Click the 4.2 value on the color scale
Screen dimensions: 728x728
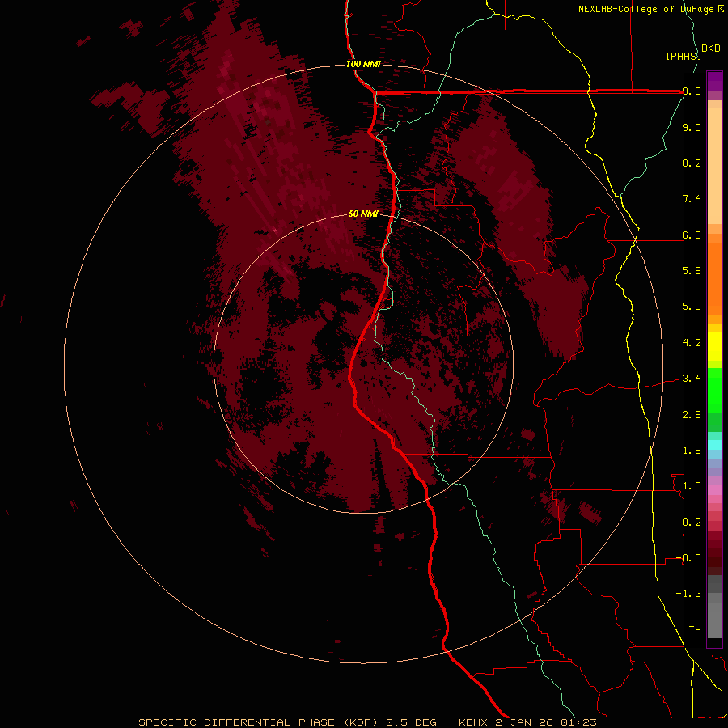(692, 343)
